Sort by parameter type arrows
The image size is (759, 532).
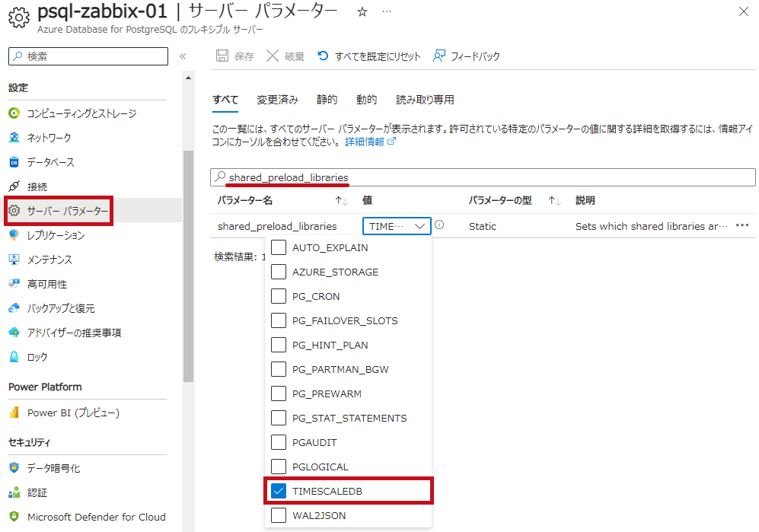pos(554,200)
